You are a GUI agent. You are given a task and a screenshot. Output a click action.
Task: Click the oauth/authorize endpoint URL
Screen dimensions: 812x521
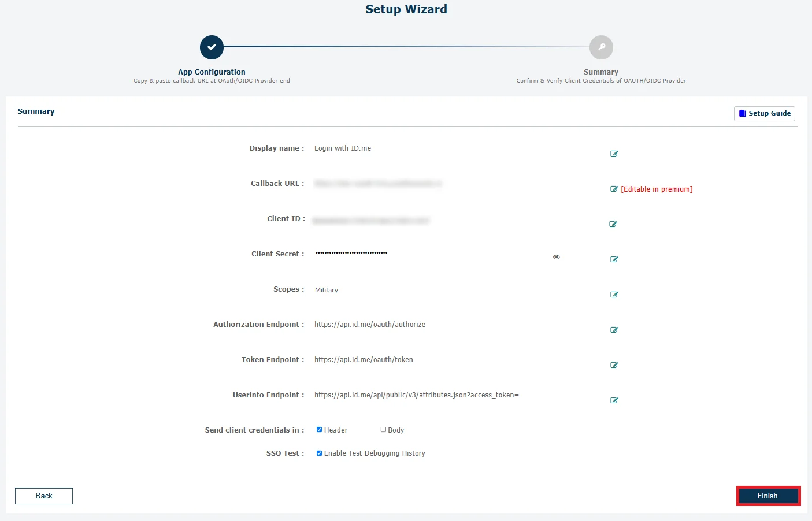pos(370,325)
